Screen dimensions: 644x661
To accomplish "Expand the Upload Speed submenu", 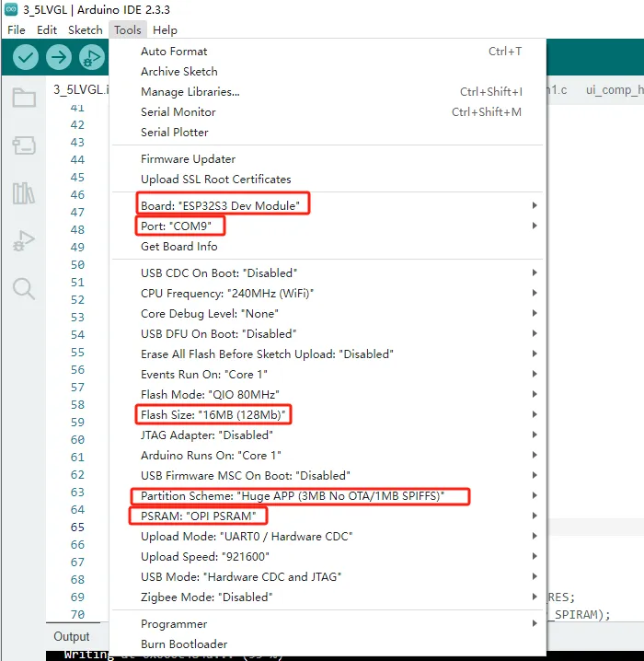I will (328, 556).
